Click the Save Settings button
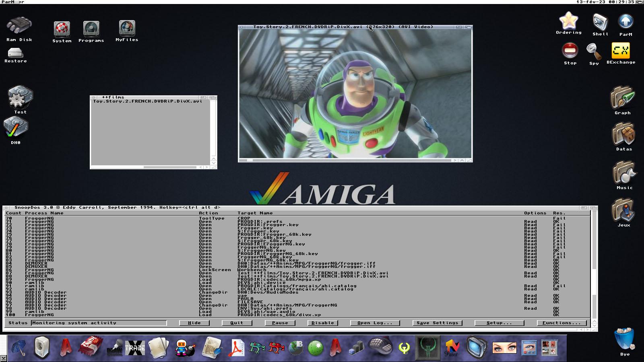The width and height of the screenshot is (644, 362). click(437, 323)
